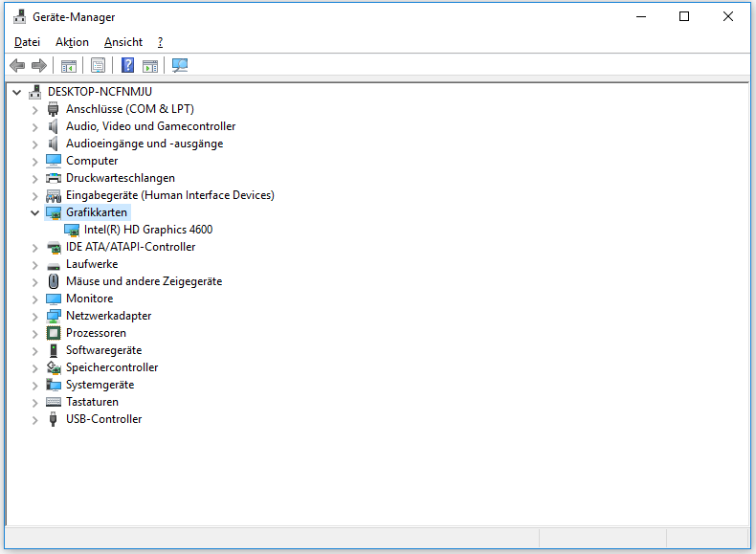
Task: Click the Intel(R) HD Graphics 4600 device icon
Action: [72, 230]
